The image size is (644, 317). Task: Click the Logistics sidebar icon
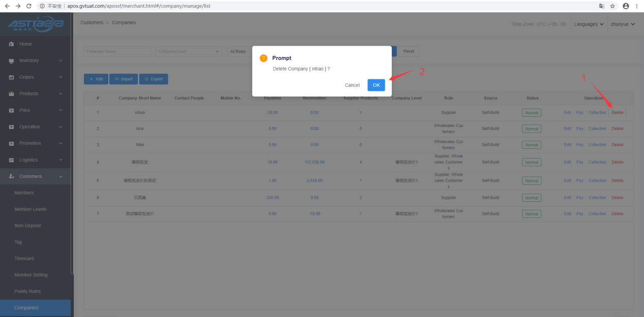tap(11, 160)
